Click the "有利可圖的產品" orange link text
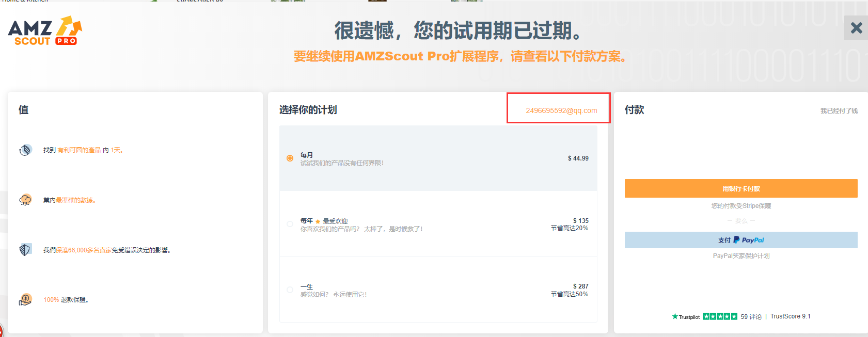868x337 pixels. click(79, 150)
